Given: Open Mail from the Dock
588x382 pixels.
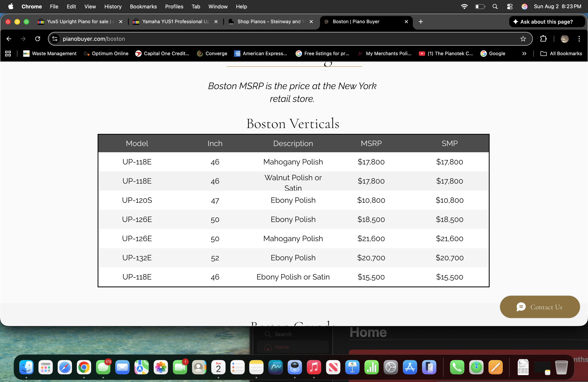Looking at the screenshot, I should pyautogui.click(x=122, y=367).
